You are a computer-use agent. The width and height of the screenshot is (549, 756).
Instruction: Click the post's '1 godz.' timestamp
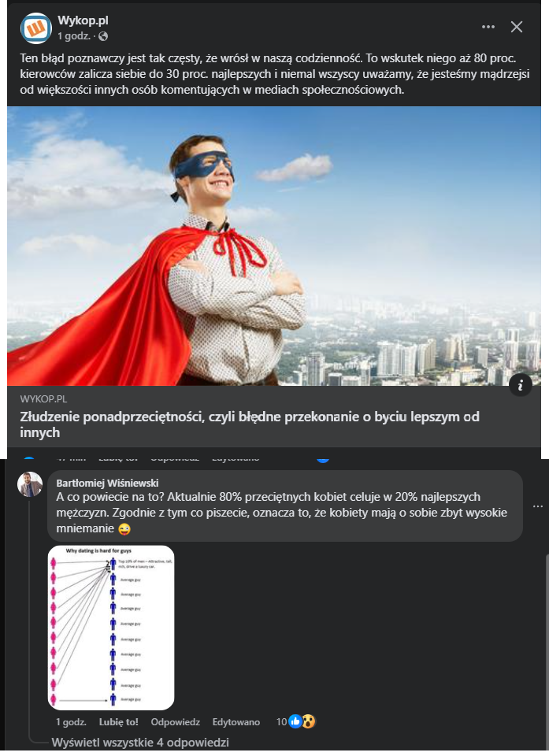click(73, 36)
